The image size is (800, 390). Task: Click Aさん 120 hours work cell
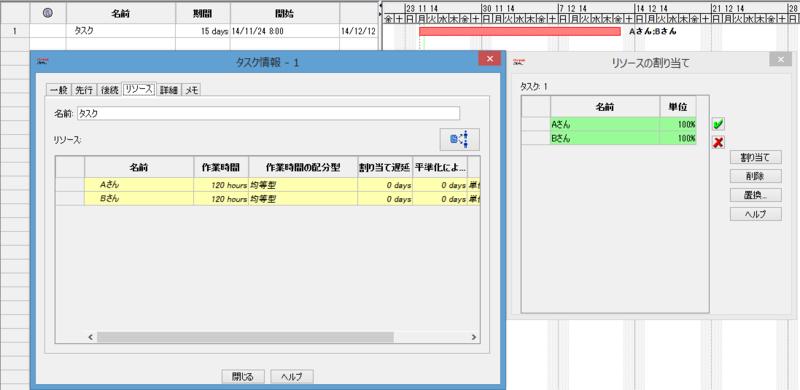coord(221,185)
